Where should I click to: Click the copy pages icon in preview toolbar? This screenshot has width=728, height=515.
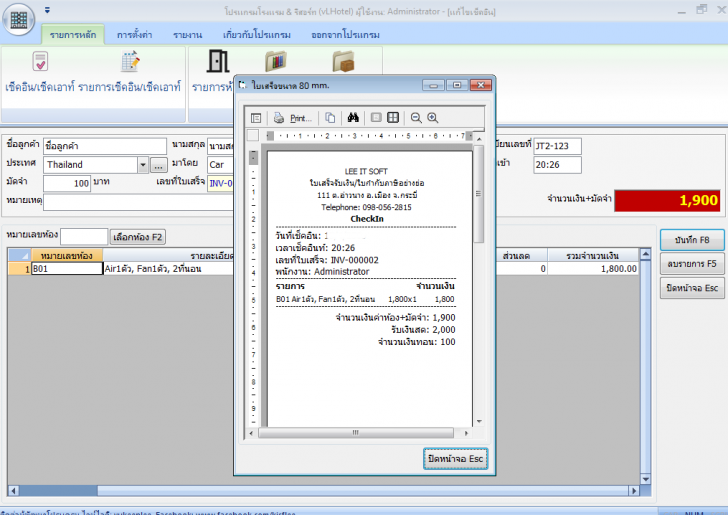click(x=330, y=118)
